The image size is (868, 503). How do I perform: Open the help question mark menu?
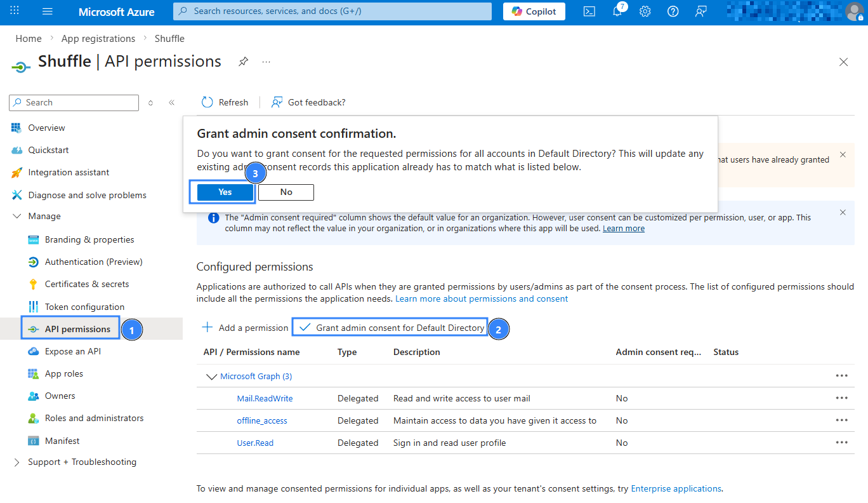(673, 11)
